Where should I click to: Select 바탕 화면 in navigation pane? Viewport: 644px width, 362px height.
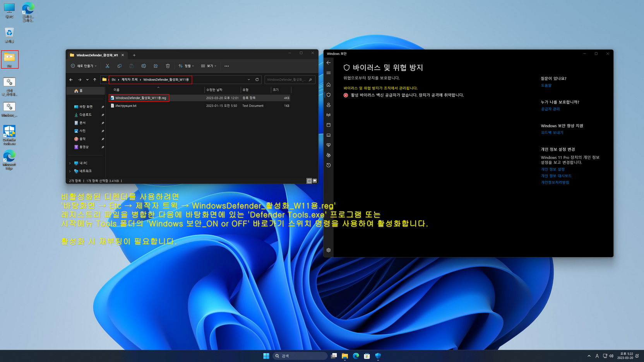86,107
